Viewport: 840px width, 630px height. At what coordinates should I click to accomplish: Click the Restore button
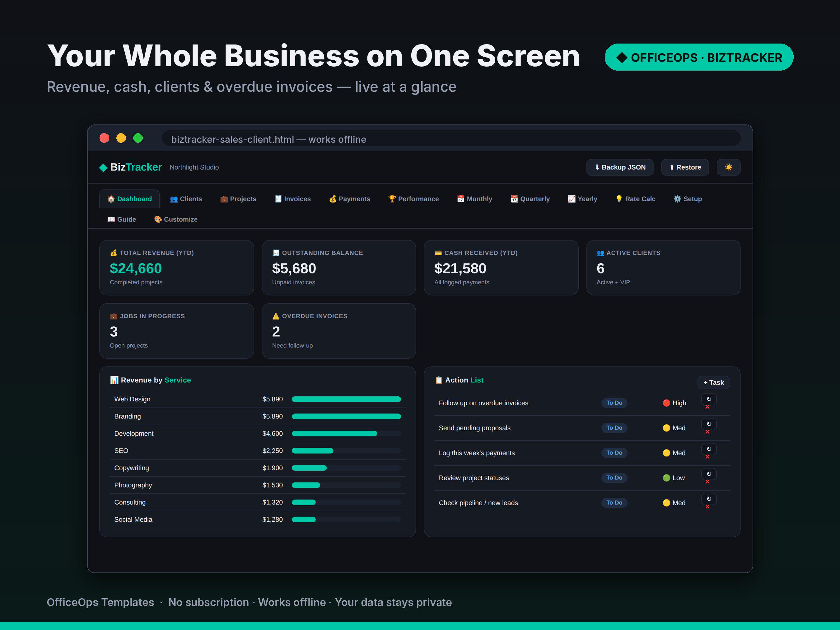(x=685, y=167)
